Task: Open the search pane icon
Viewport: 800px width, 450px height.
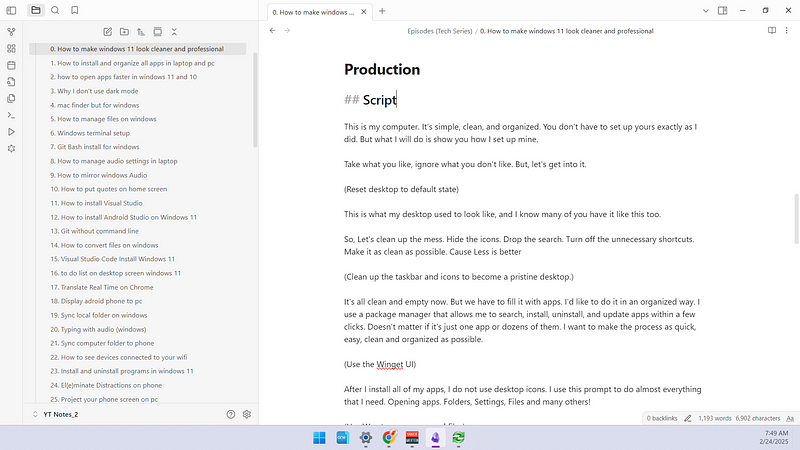Action: point(55,10)
